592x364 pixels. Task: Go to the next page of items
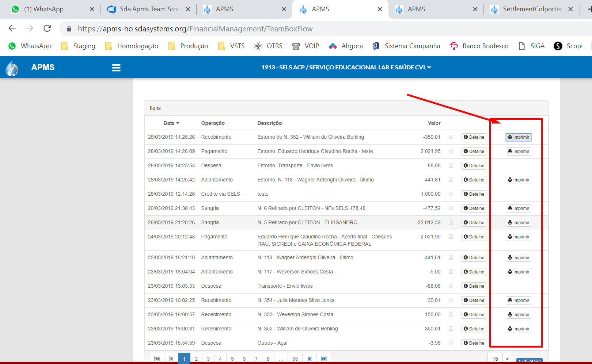310,359
